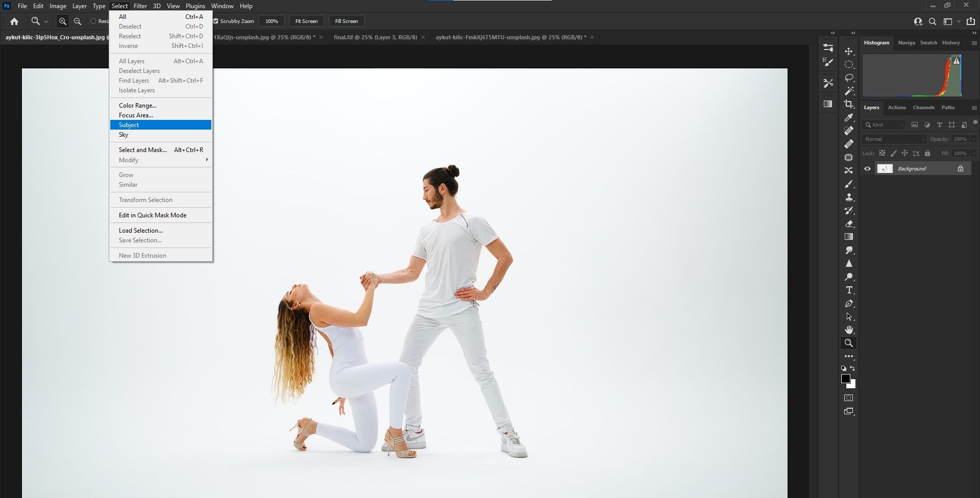Activate the Hand tool
The height and width of the screenshot is (498, 980).
pyautogui.click(x=849, y=330)
